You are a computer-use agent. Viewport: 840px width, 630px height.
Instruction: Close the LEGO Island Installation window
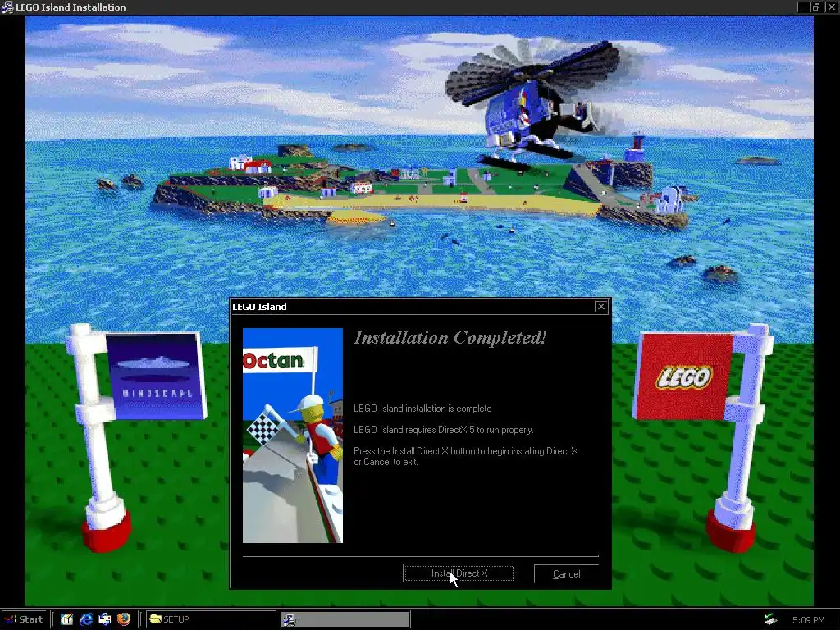831,7
